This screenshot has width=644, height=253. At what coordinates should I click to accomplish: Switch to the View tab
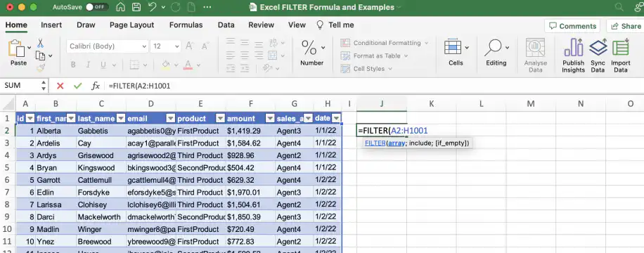point(297,25)
